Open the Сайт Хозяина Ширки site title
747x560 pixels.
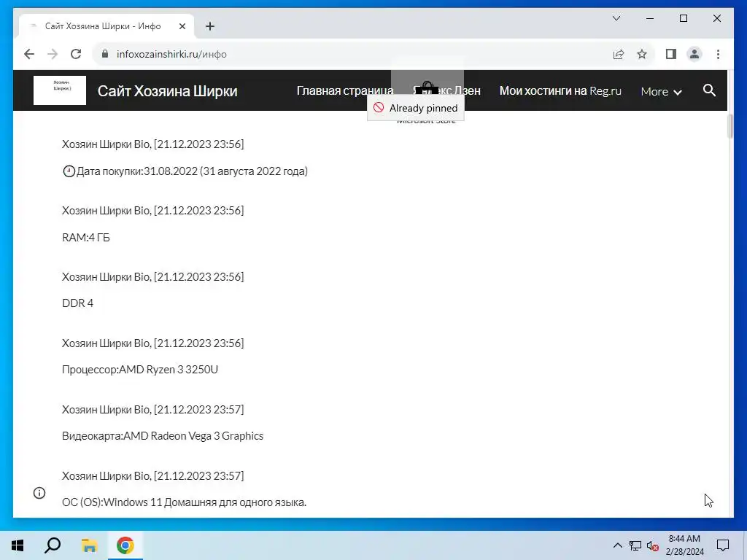coord(167,91)
